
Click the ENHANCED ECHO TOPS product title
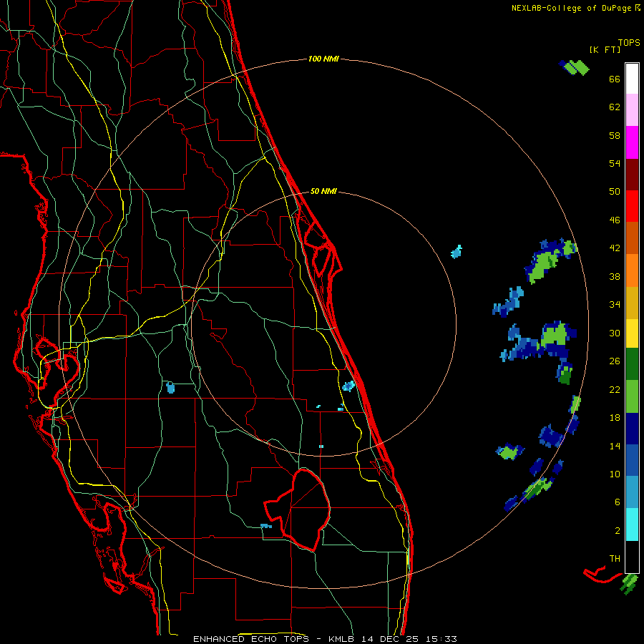[253, 639]
